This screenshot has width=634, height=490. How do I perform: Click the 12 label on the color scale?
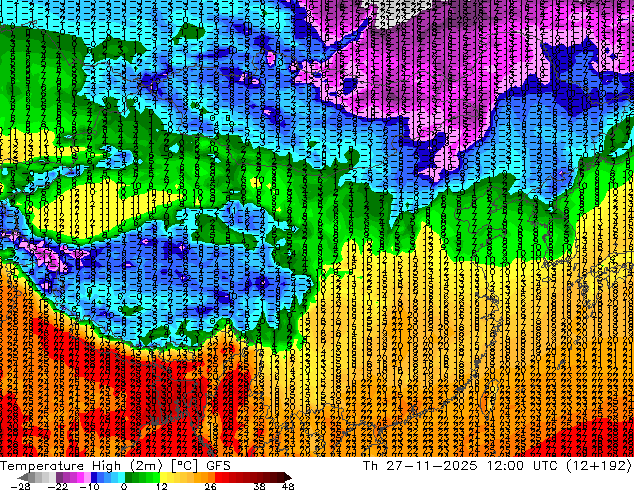162,486
